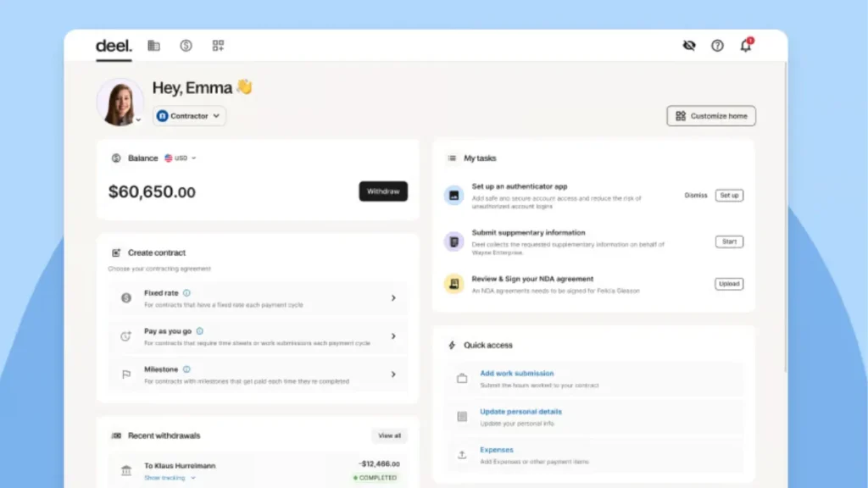The height and width of the screenshot is (488, 868).
Task: Open Milestone contract chevron
Action: click(x=393, y=374)
